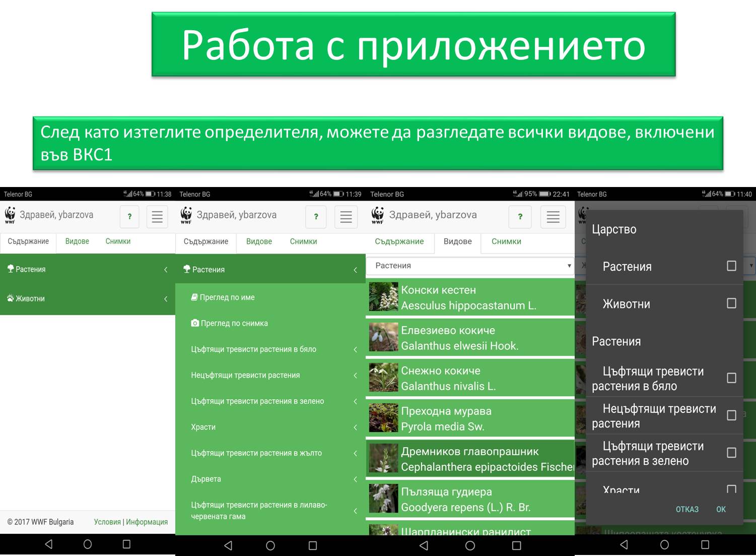
Task: Tick the Нецъфтящи тревисти растения checkbox
Action: click(731, 415)
